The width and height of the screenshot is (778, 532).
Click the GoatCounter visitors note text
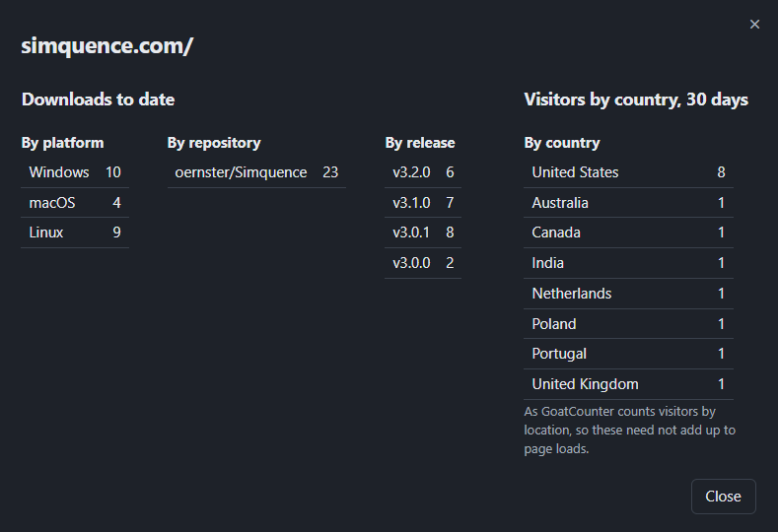tap(630, 430)
